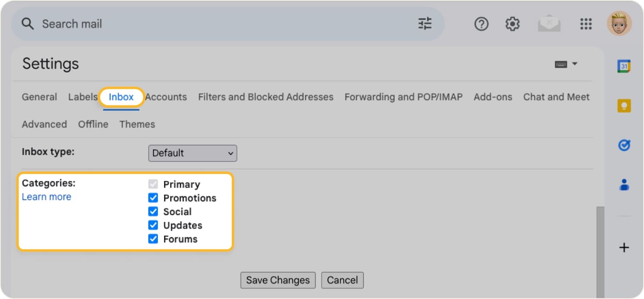Uncheck the Promotions category checkbox
Image resolution: width=644 pixels, height=299 pixels.
(x=153, y=198)
